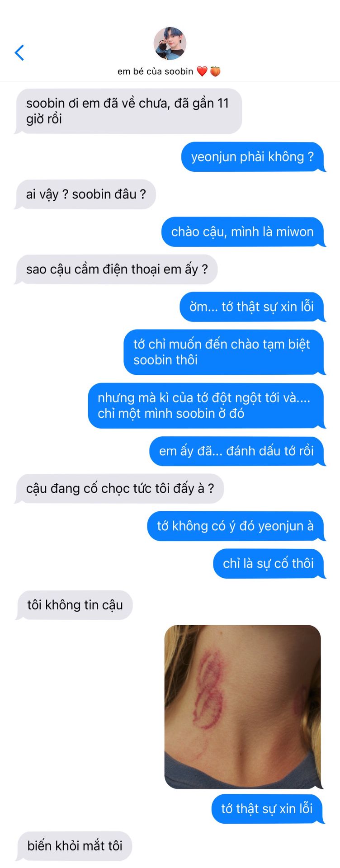Screen dimensions: 340x868
Task: Select message 'cậu đang cố chọc tức tôi đấy à ?'
Action: click(x=120, y=489)
